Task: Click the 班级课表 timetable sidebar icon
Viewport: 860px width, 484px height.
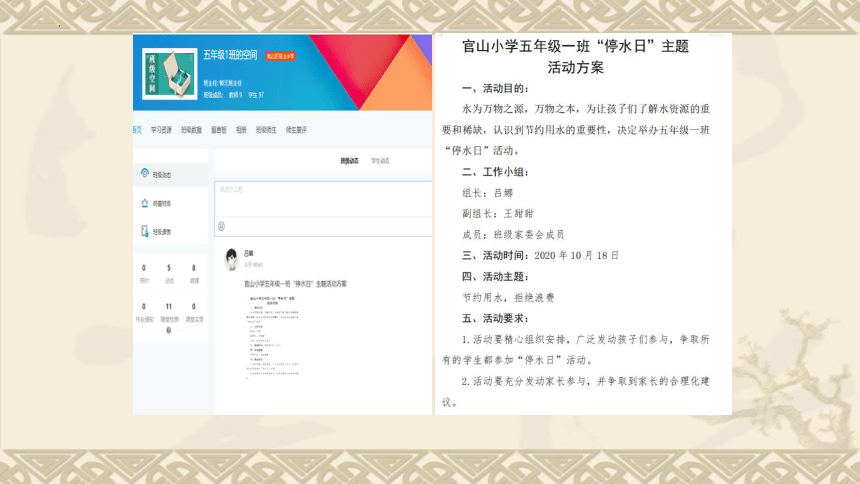Action: pyautogui.click(x=145, y=231)
